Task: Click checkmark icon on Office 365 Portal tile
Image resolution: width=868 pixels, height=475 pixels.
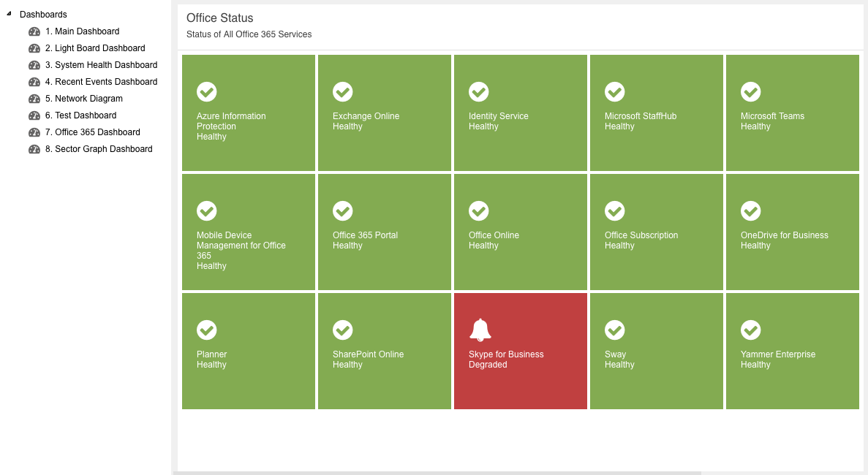Action: (x=343, y=210)
